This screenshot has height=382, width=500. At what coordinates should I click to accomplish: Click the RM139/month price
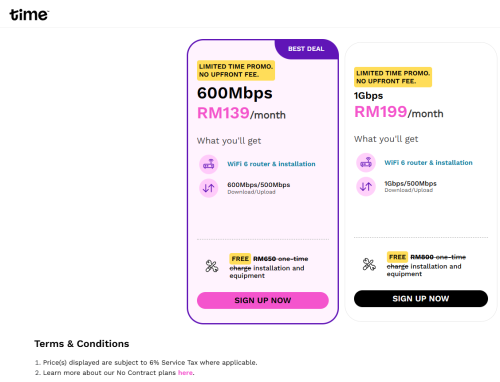[241, 113]
